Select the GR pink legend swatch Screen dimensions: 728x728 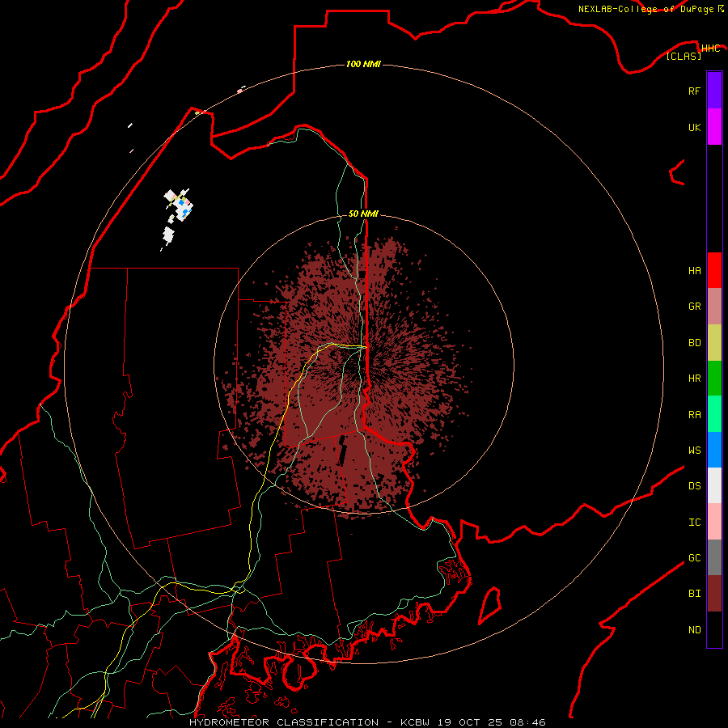tap(714, 307)
